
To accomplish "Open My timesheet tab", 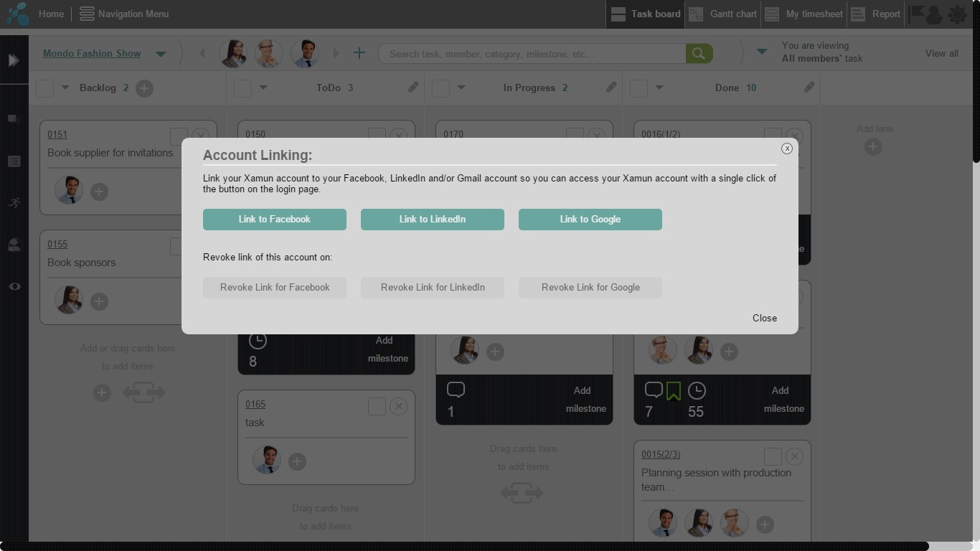I will 804,14.
